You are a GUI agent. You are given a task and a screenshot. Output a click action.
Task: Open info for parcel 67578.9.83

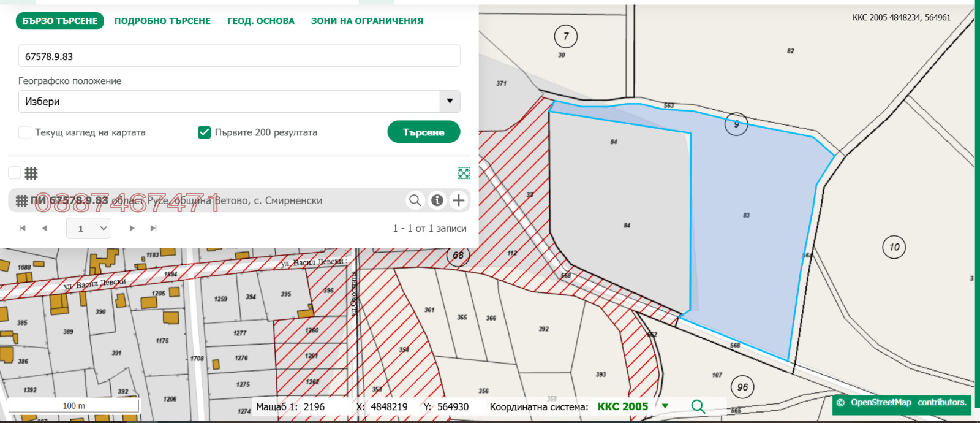437,200
